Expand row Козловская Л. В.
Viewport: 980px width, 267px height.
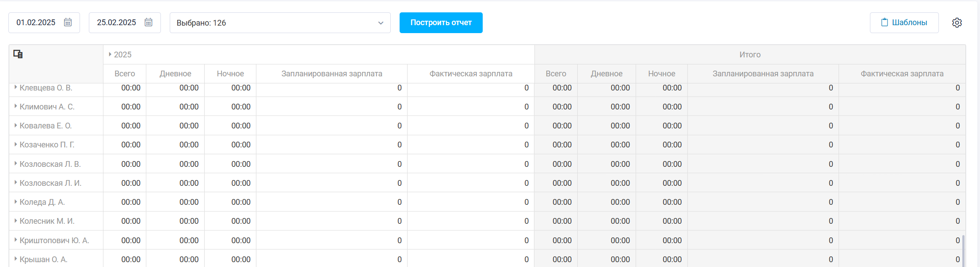[x=15, y=164]
